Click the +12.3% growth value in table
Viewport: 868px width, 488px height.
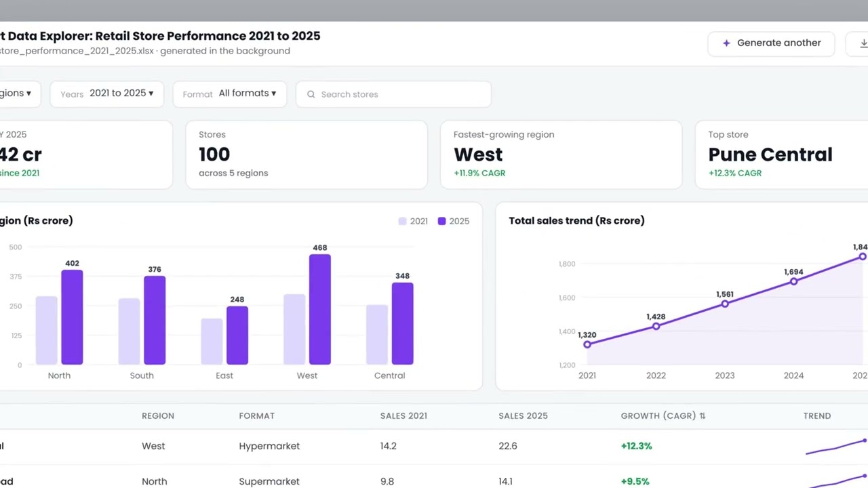[636, 446]
